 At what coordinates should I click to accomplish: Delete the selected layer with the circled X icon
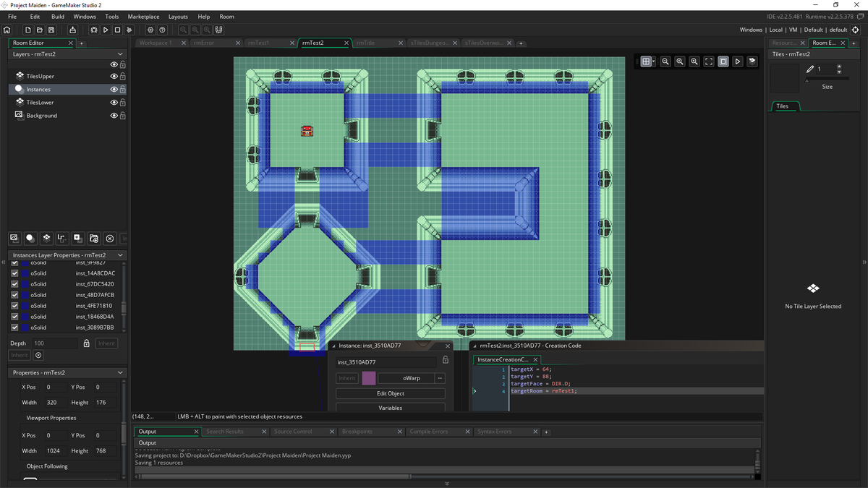pos(110,238)
